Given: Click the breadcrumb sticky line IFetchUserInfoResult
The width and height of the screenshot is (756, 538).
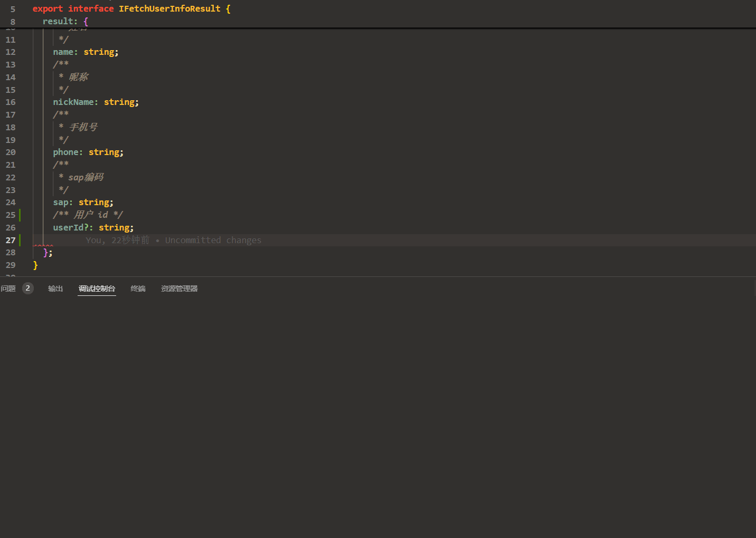Looking at the screenshot, I should 169,8.
